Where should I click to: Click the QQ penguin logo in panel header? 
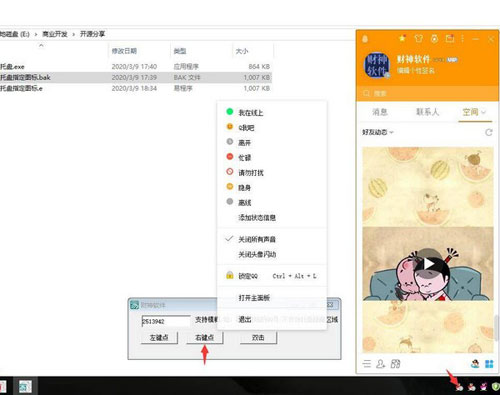pyautogui.click(x=365, y=39)
